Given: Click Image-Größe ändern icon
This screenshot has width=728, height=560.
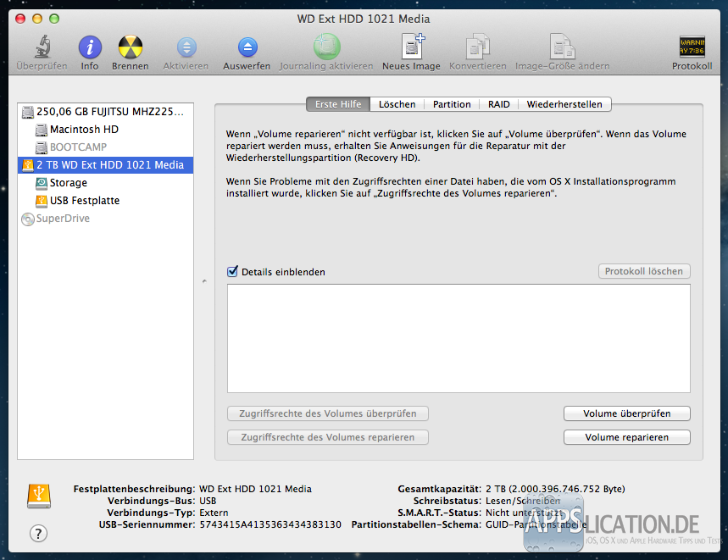Looking at the screenshot, I should click(562, 46).
